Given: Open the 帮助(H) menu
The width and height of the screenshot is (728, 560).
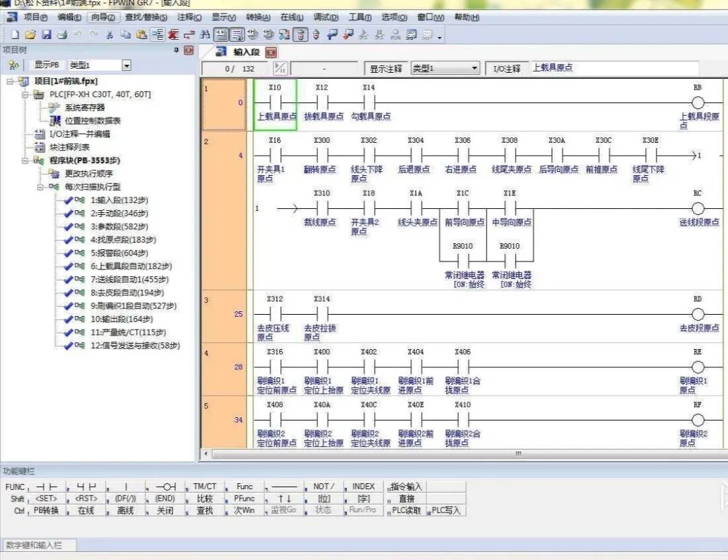Looking at the screenshot, I should pos(466,17).
